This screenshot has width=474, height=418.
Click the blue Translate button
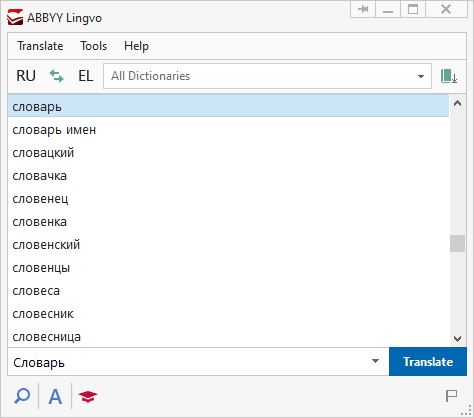coord(428,362)
